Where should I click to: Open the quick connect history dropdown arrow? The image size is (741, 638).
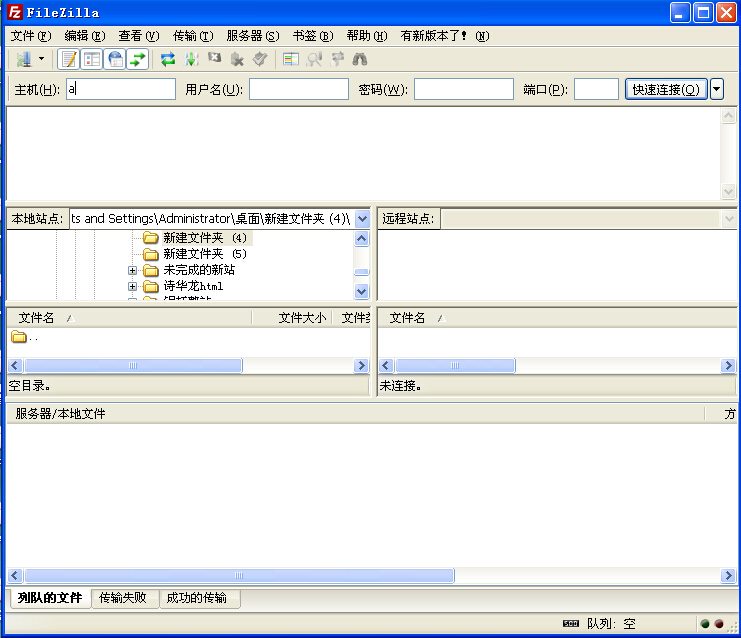point(716,89)
